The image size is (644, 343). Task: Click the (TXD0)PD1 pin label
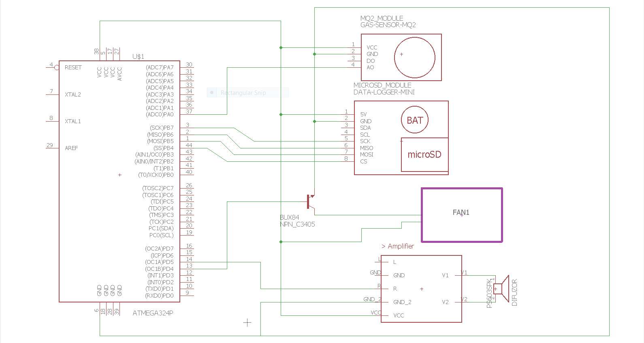160,289
